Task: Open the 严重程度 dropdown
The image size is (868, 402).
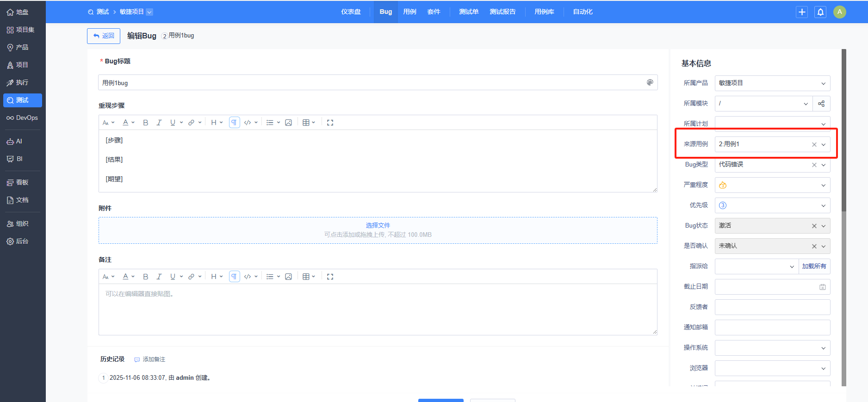Action: (x=772, y=185)
